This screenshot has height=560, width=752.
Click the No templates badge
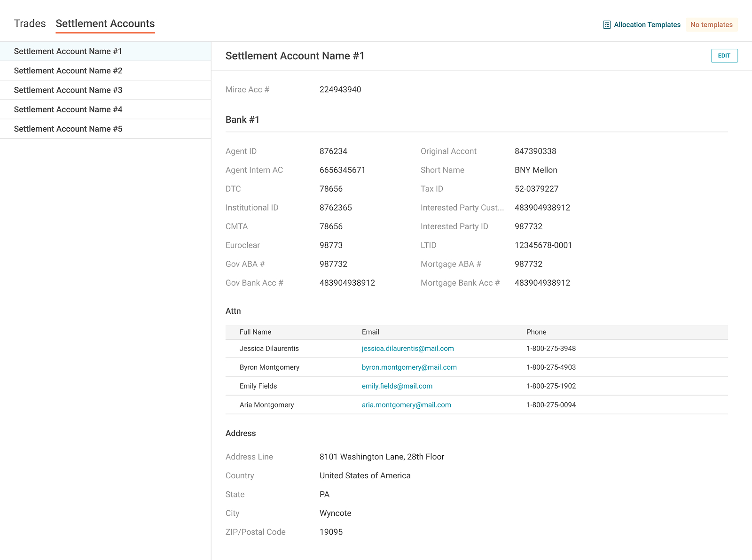[712, 25]
